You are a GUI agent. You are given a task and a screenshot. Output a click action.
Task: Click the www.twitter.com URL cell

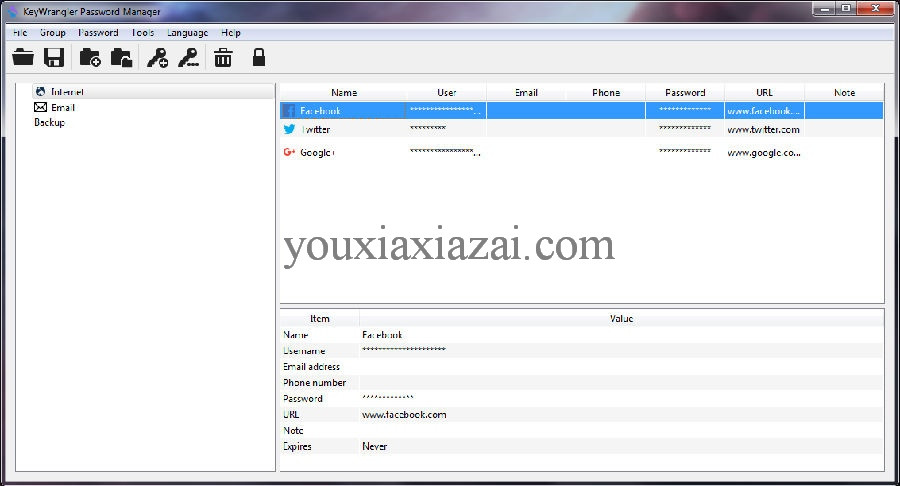pos(763,130)
